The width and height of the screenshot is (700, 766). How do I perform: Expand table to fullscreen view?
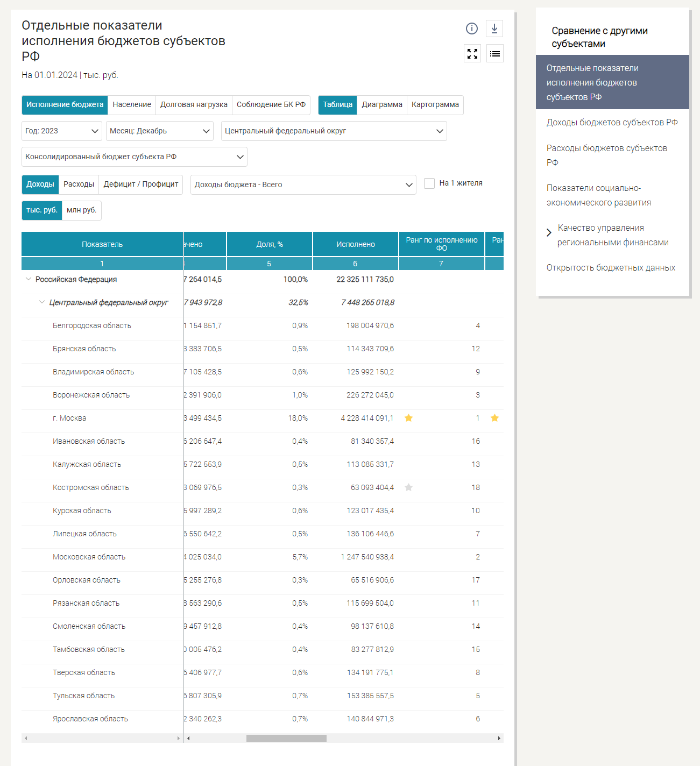coord(472,53)
